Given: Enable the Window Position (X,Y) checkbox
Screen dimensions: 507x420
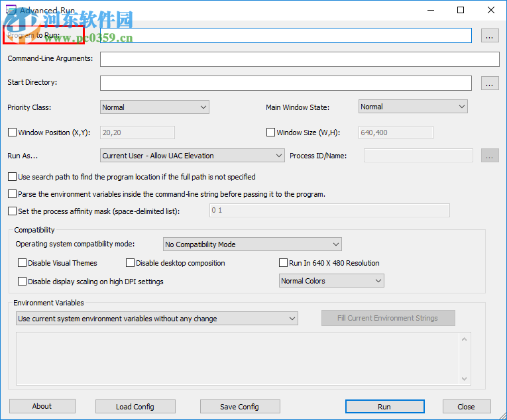Looking at the screenshot, I should tap(13, 132).
